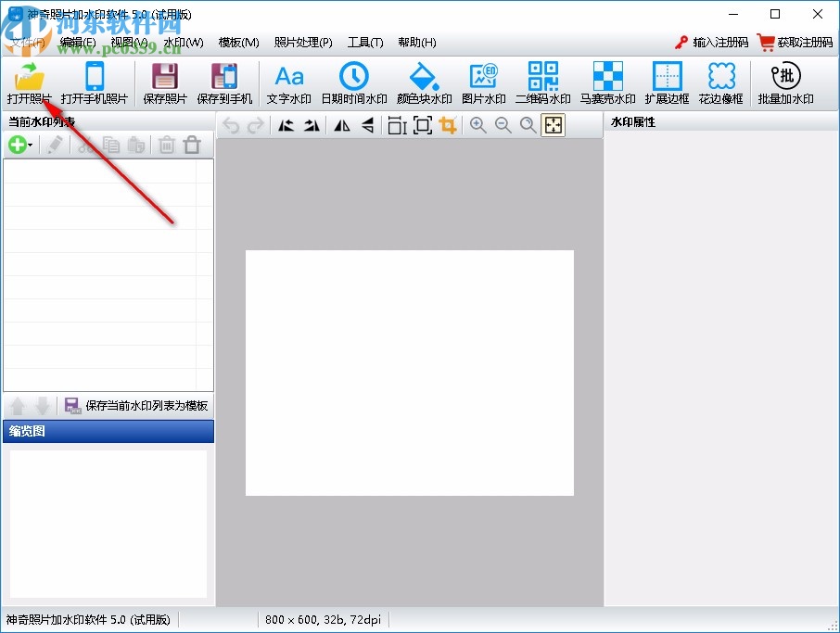
Task: Click the resize image icon
Action: coord(398,125)
